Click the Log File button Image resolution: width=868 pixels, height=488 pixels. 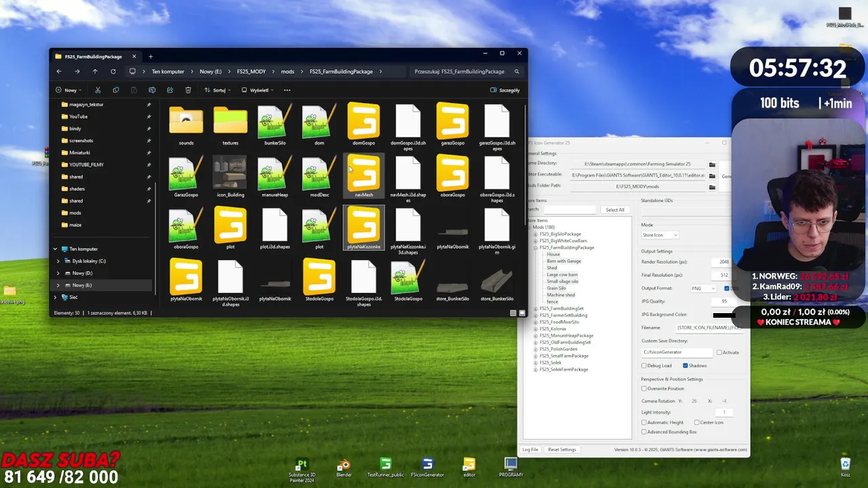click(530, 449)
